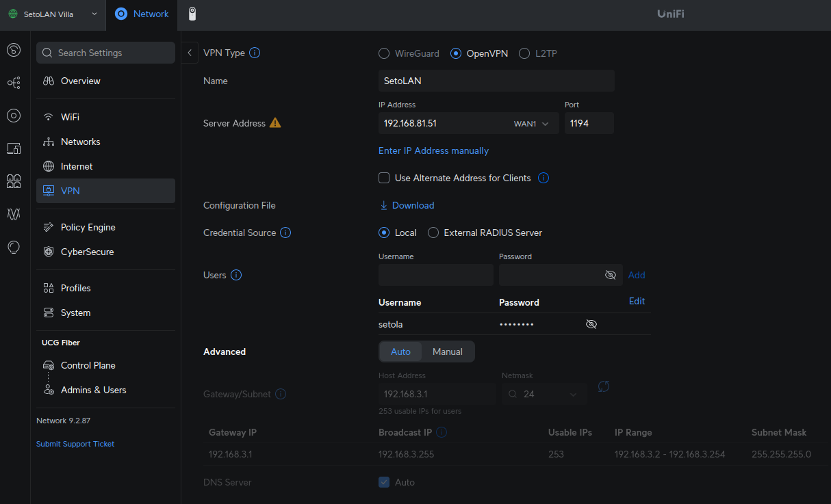
Task: Click the Protect camera icon in top bar
Action: pos(192,14)
